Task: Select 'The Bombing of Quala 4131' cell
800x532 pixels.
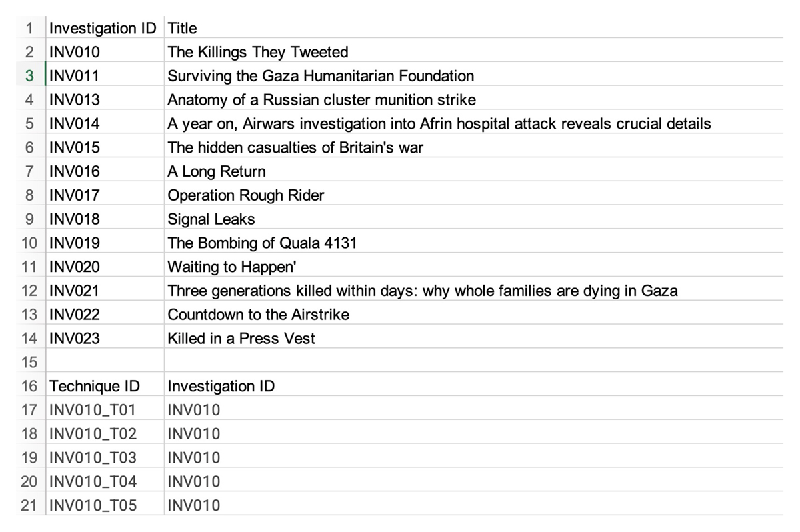Action: click(x=474, y=243)
